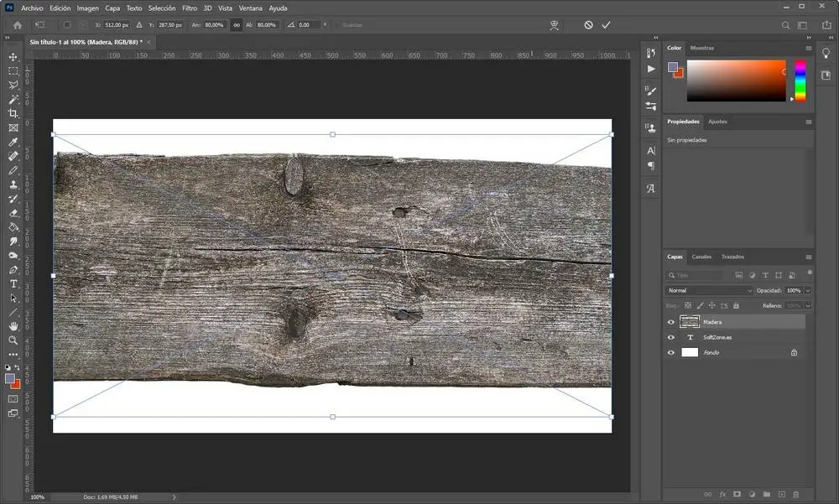Open the Opacidad dropdown arrow

pos(808,290)
